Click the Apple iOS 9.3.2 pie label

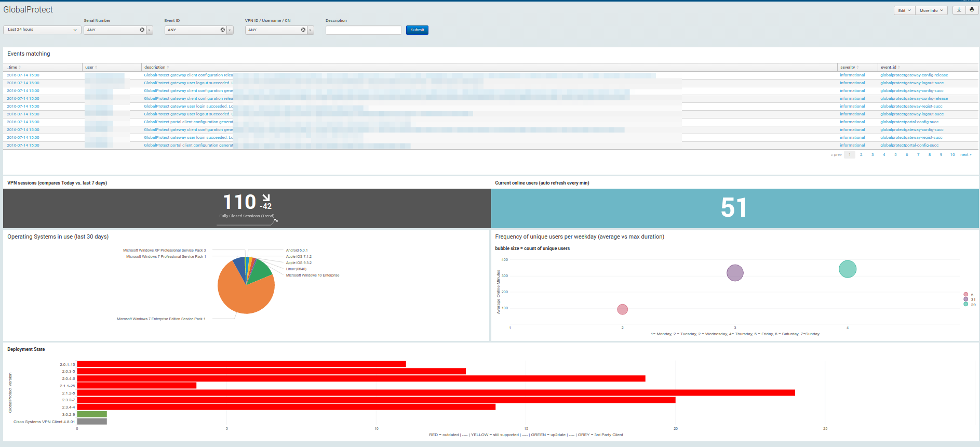(299, 263)
